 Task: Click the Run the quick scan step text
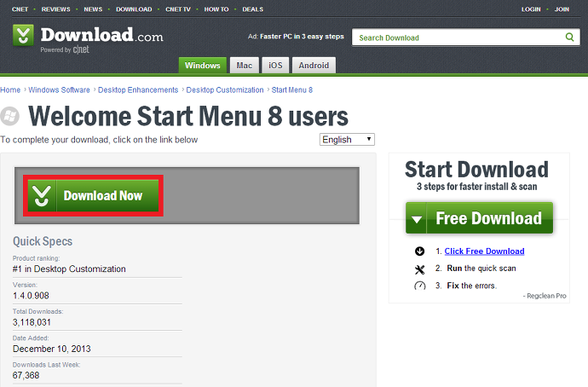tap(481, 269)
